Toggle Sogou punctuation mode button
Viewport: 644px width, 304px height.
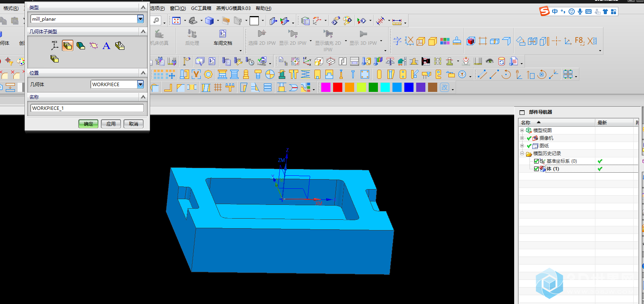pyautogui.click(x=563, y=11)
